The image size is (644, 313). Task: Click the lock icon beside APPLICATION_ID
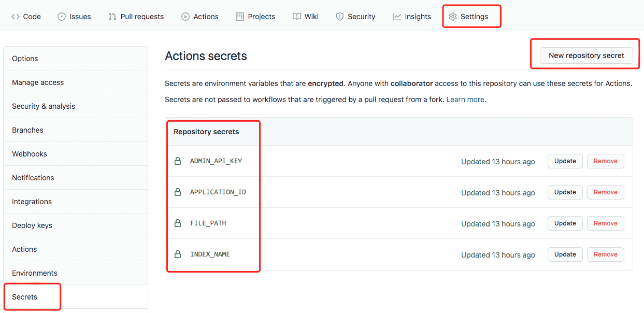pyautogui.click(x=178, y=192)
